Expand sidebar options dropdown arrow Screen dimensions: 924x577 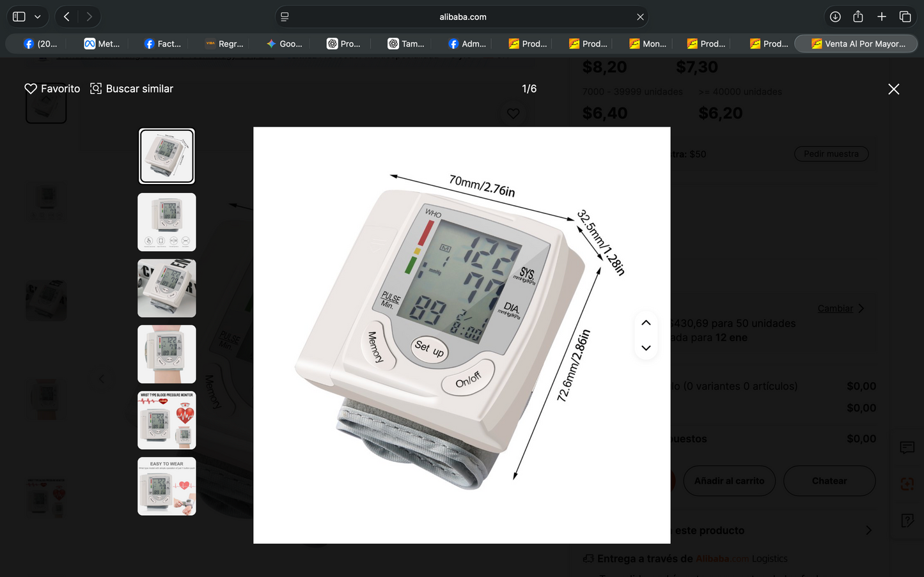point(38,17)
